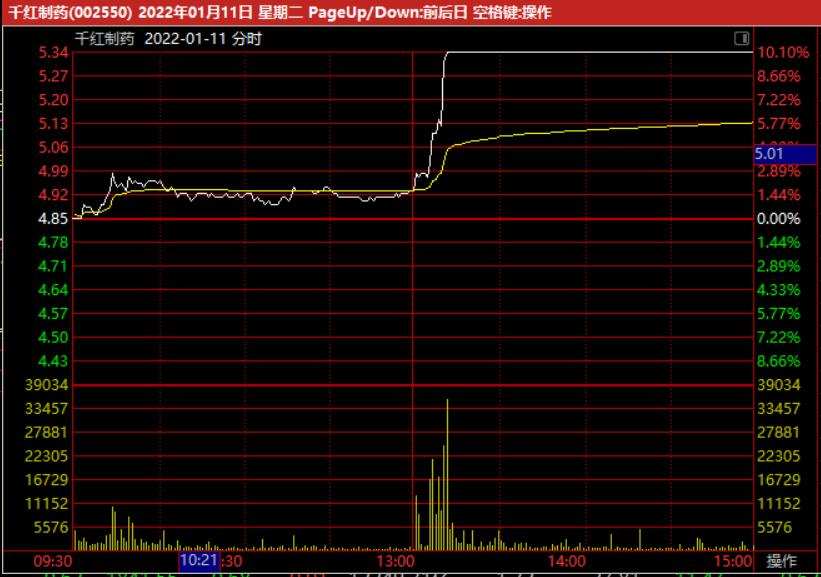
Task: Click the 14:00 time axis label
Action: (x=567, y=561)
